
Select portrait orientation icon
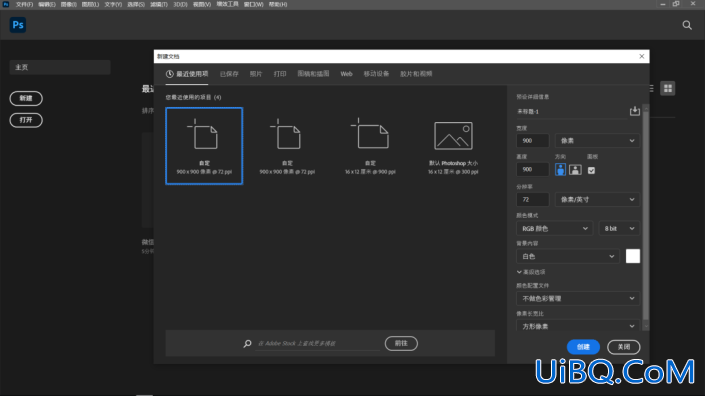(560, 170)
